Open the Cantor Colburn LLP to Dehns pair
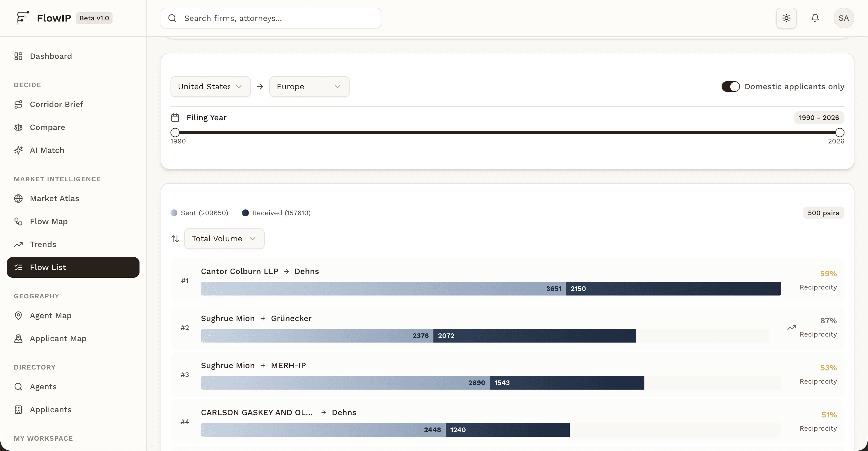Viewport: 868px width, 451px height. coord(259,271)
